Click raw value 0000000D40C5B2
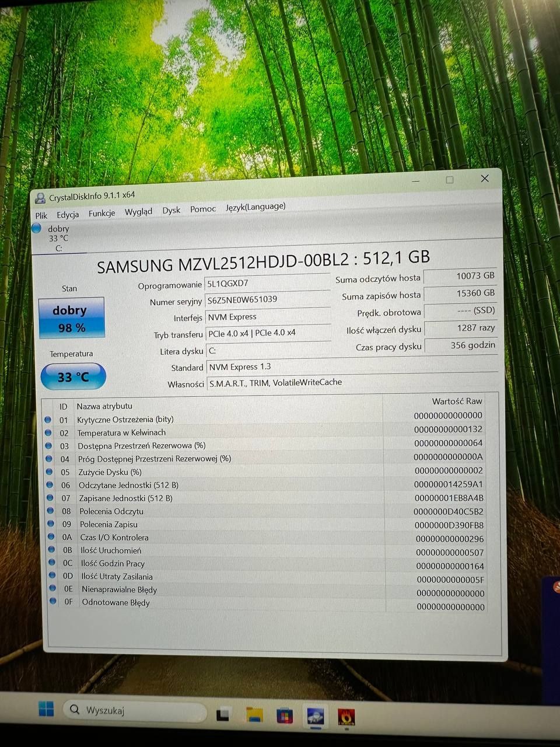The image size is (560, 747). [x=449, y=512]
